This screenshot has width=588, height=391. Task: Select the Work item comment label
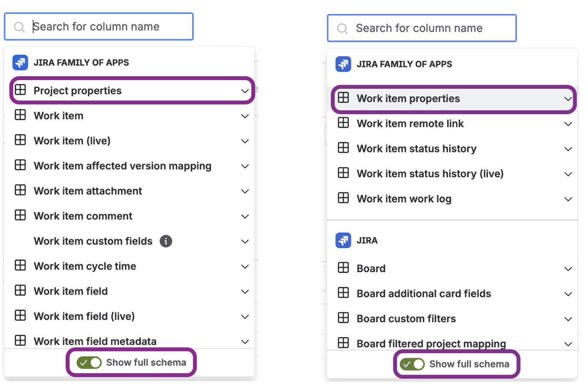(x=83, y=216)
